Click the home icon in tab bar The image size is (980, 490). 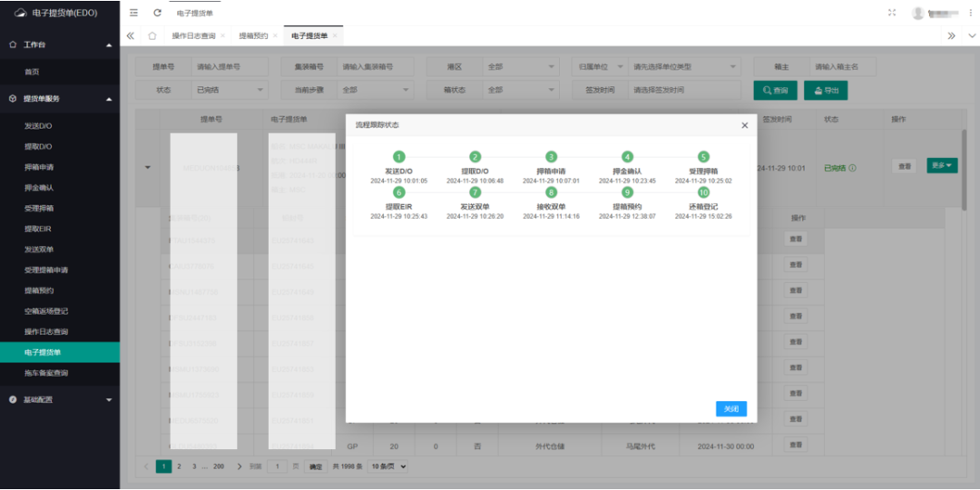point(152,35)
